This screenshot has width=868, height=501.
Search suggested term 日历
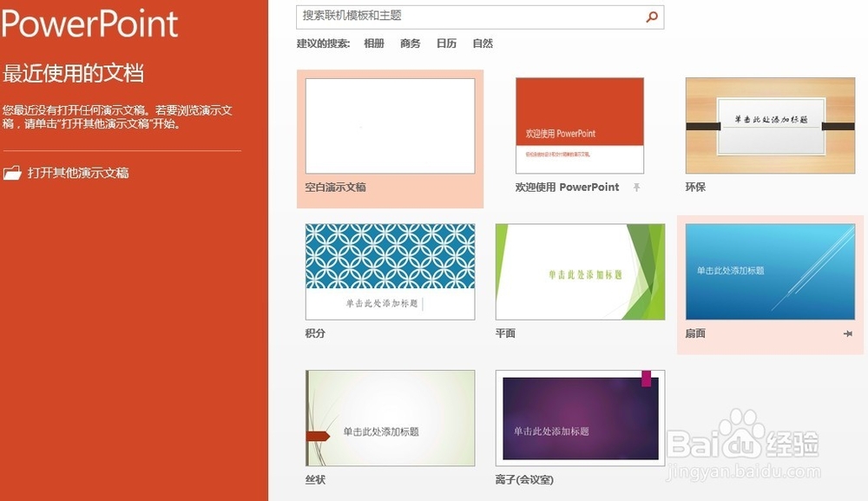(446, 43)
